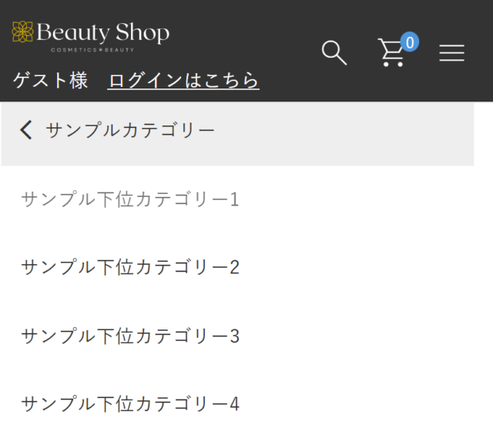Collapse the サンプルカテゴリー header label
The image size is (493, 448).
130,130
